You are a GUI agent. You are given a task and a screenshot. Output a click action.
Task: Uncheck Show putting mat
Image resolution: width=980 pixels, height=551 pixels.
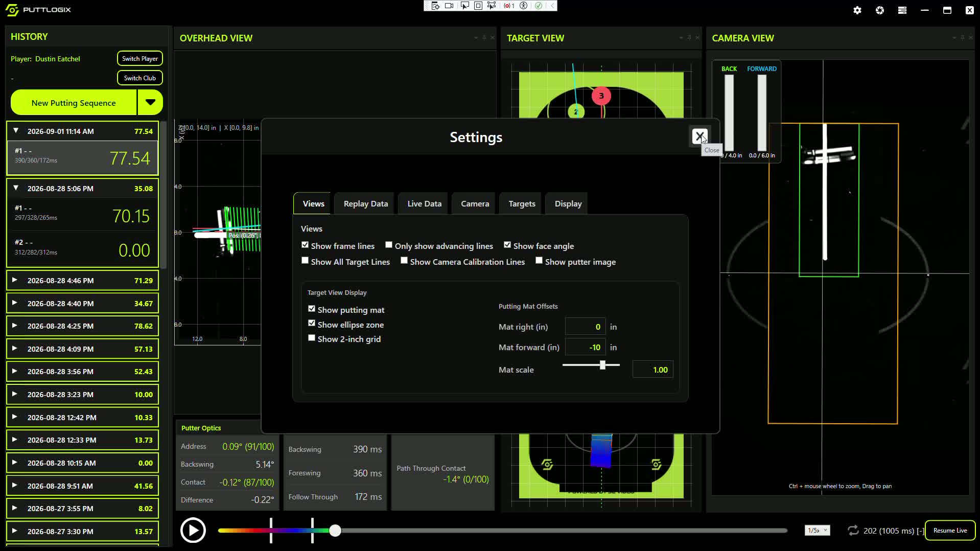[x=312, y=309]
